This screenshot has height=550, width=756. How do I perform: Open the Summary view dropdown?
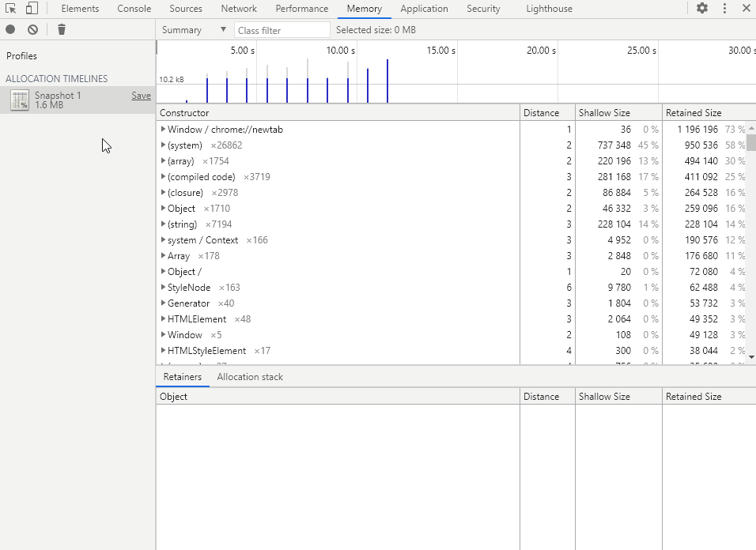tap(194, 30)
